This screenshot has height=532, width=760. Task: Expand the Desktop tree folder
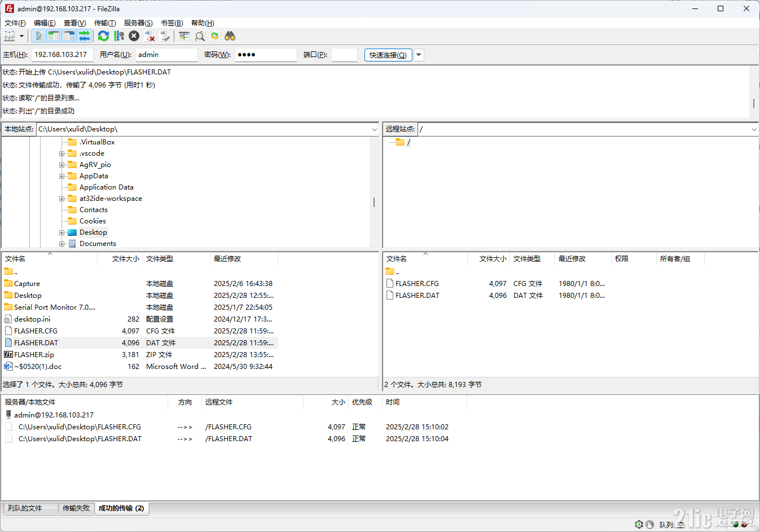coord(62,232)
